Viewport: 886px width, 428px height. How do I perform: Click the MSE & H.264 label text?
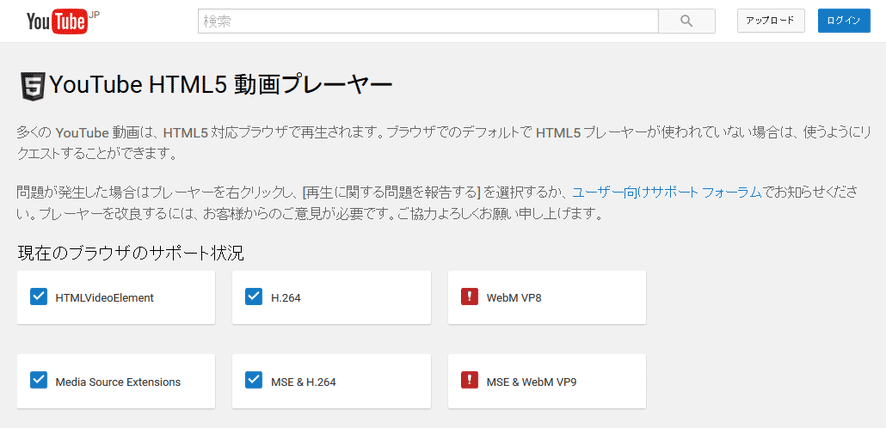coord(303,382)
